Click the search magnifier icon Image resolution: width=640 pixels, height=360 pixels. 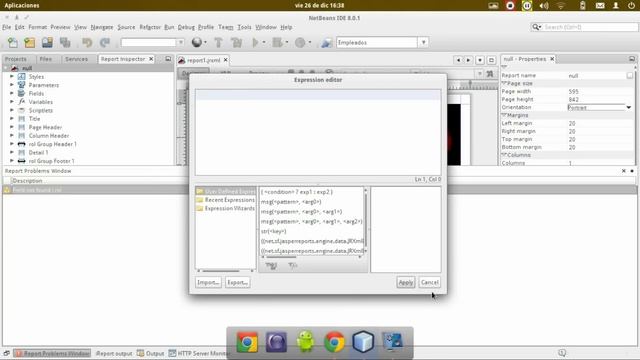coord(536,27)
